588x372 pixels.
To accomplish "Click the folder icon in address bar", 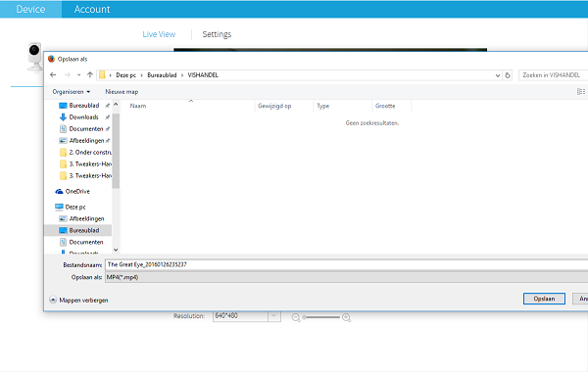I will [102, 75].
